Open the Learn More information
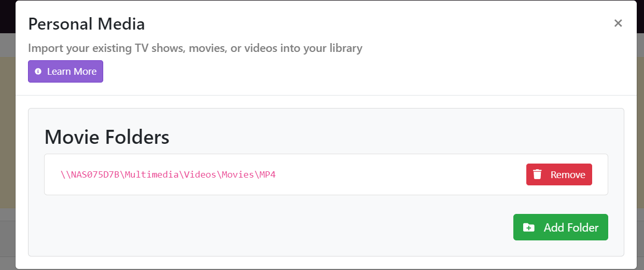 [65, 72]
